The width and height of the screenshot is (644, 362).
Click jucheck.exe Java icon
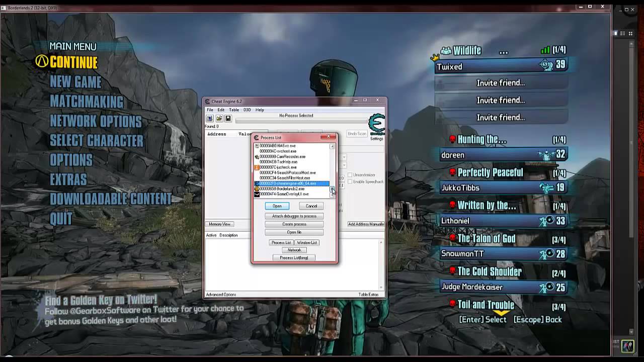click(257, 167)
